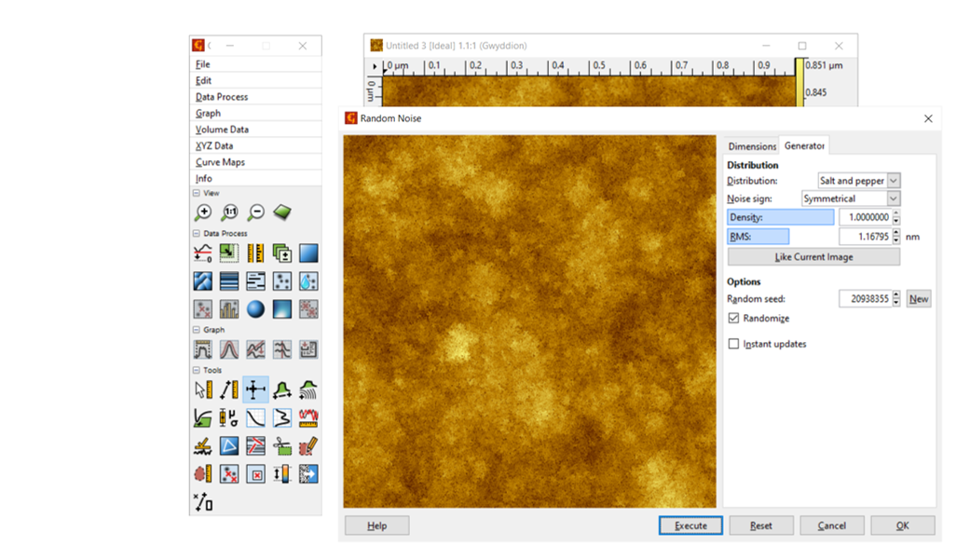
Task: Select the water drop grain marking icon
Action: tap(308, 280)
